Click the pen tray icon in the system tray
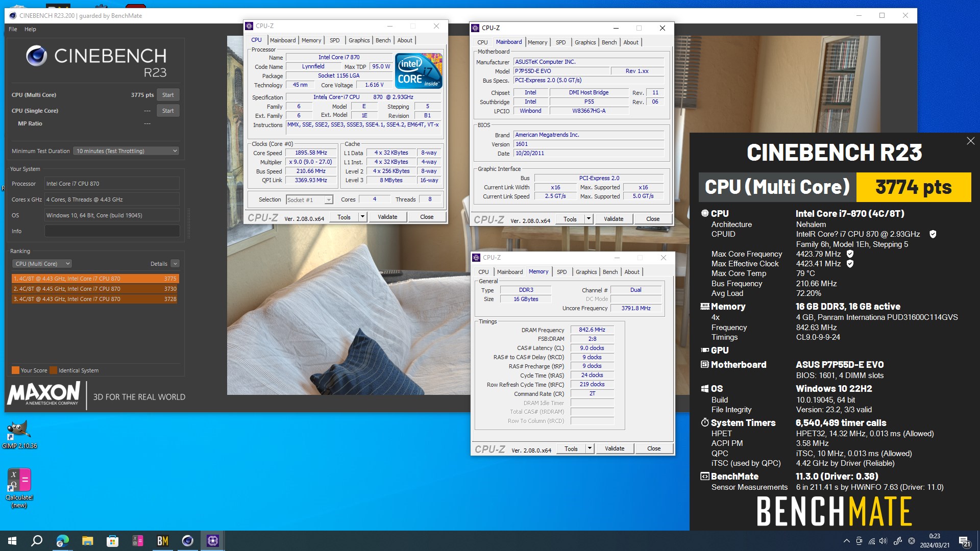Screen dimensions: 980x551 (x=897, y=541)
